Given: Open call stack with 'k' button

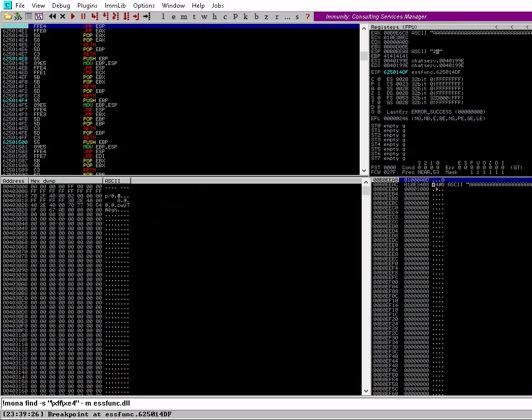Looking at the screenshot, I should coord(246,17).
